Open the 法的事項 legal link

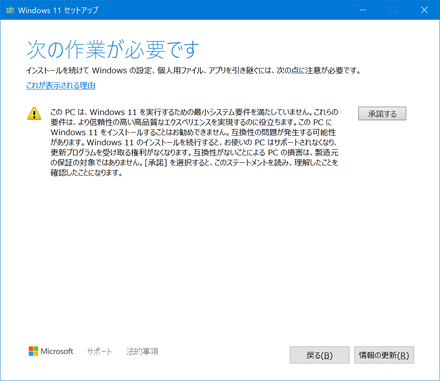coord(142,352)
